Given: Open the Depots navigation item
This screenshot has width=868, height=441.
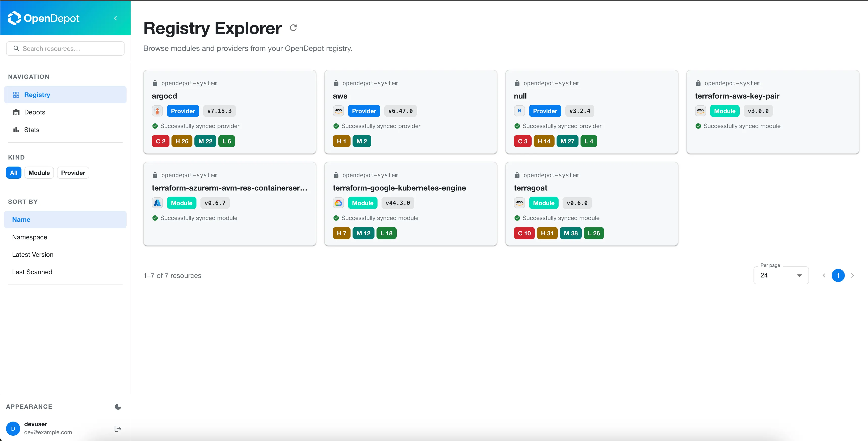Looking at the screenshot, I should [65, 112].
